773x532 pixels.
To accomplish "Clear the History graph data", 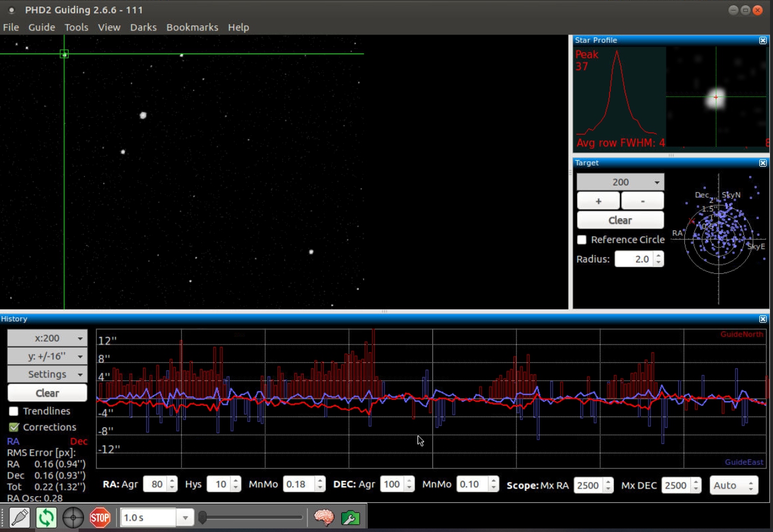I will coord(47,393).
